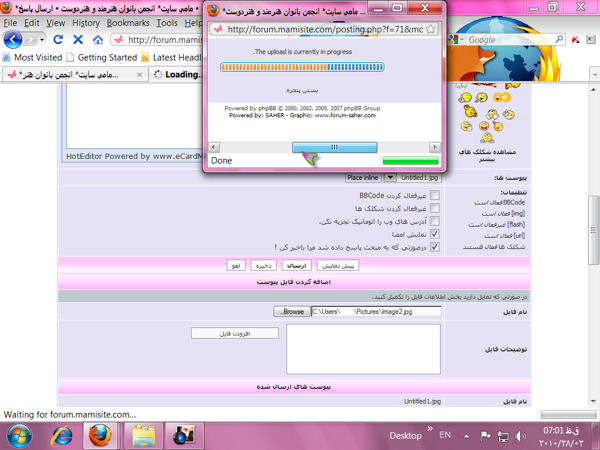This screenshot has width=600, height=450.
Task: Click the لغو cancel button
Action: coord(236,266)
